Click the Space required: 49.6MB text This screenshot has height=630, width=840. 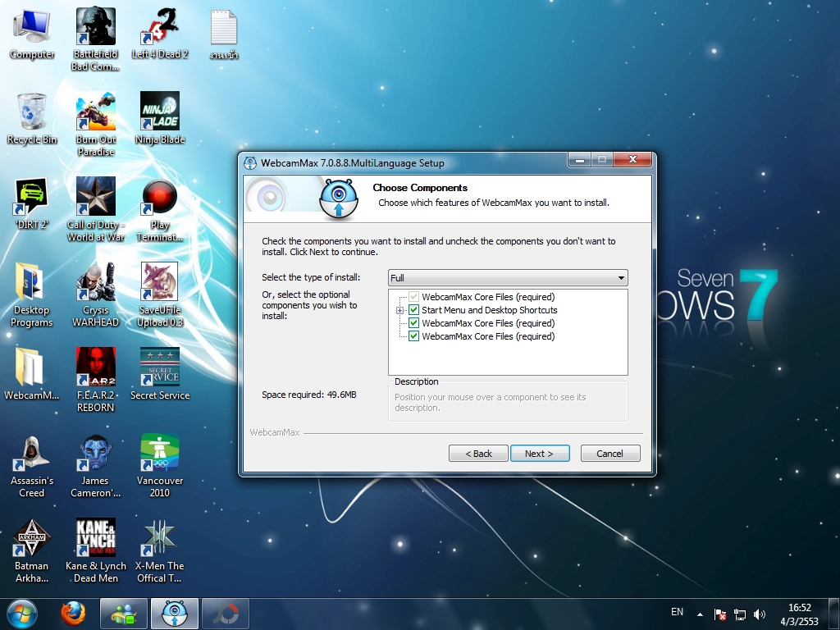[x=309, y=395]
